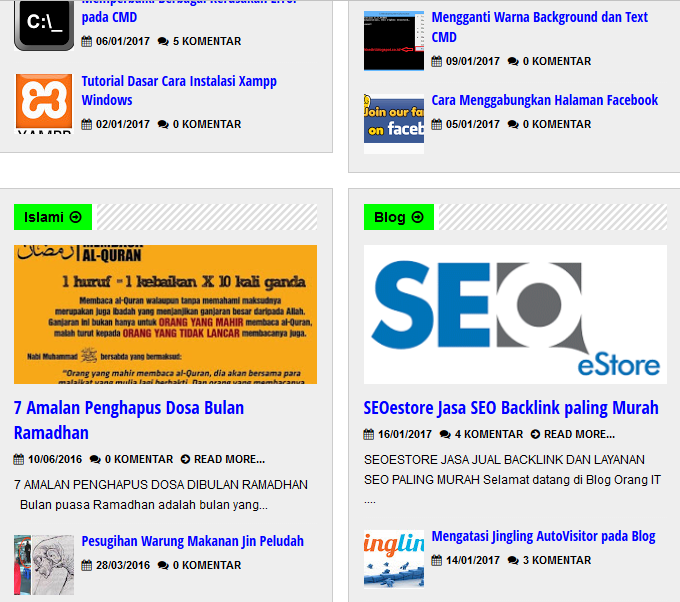Click the calendar icon beside 02/01/2017

click(87, 124)
